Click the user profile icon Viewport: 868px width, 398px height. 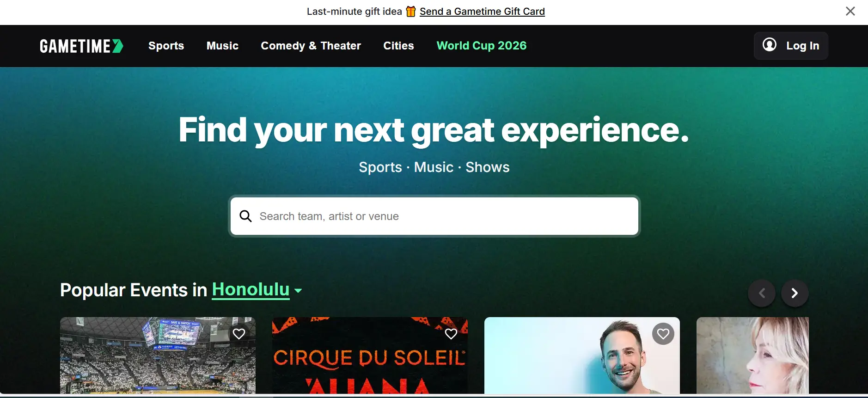(x=769, y=45)
